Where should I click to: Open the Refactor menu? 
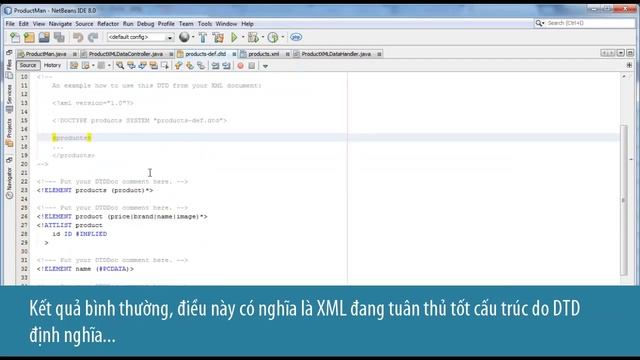(x=108, y=24)
